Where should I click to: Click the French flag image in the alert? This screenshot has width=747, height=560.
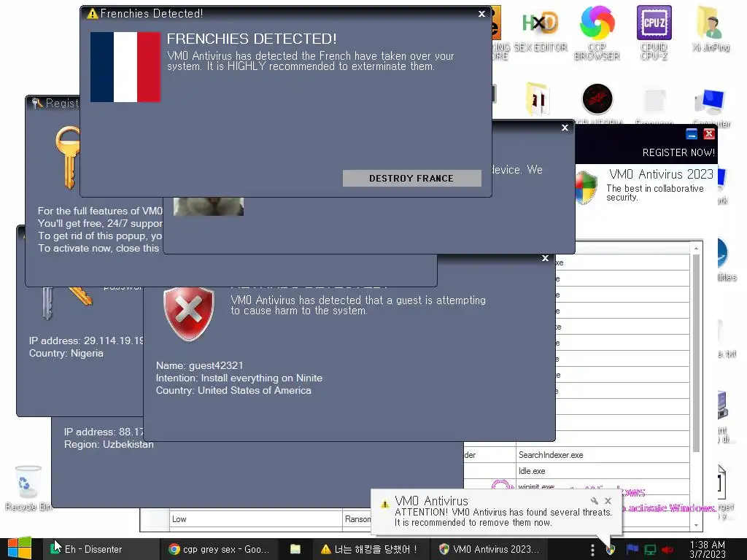click(x=125, y=67)
